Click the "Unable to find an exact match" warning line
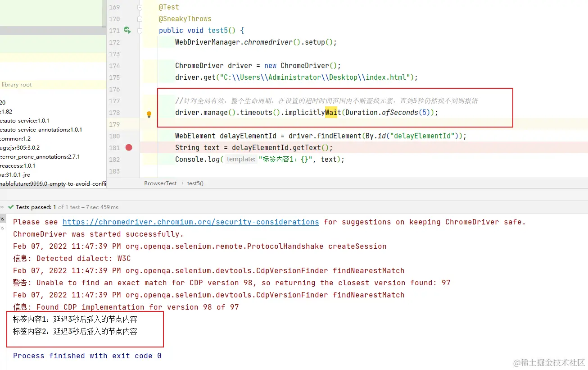The image size is (588, 370). (232, 283)
